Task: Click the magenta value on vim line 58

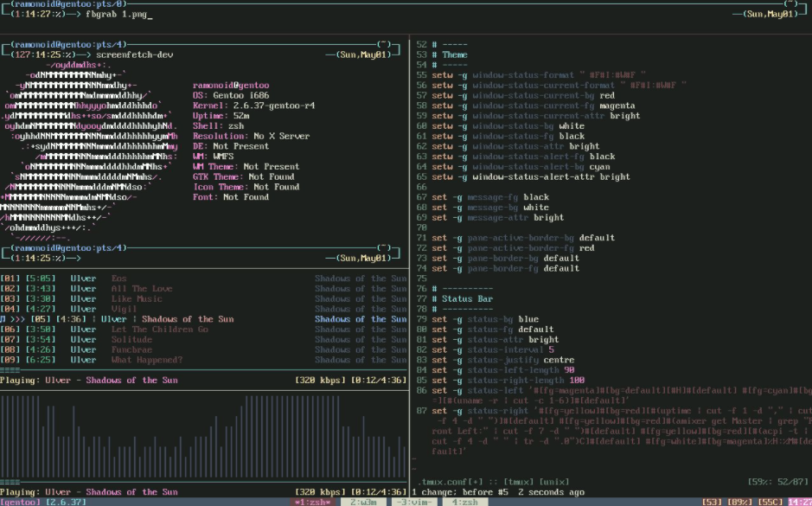Action: tap(617, 106)
